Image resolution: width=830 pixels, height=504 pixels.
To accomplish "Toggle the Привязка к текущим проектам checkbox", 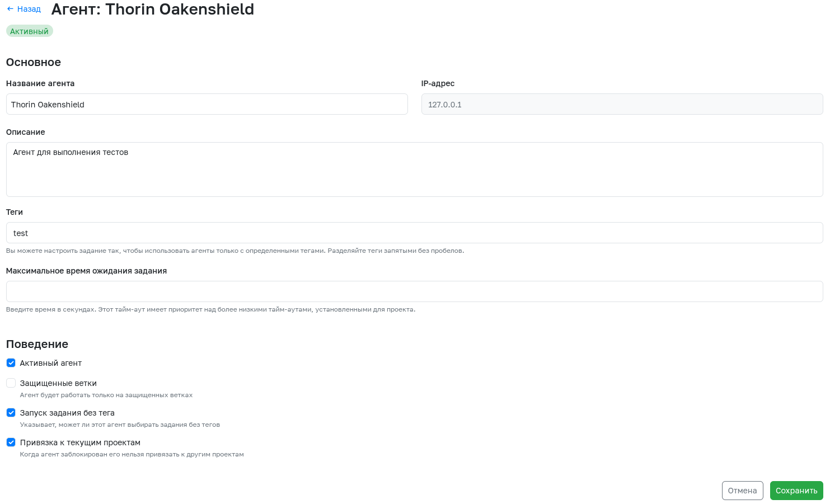I will (x=11, y=442).
